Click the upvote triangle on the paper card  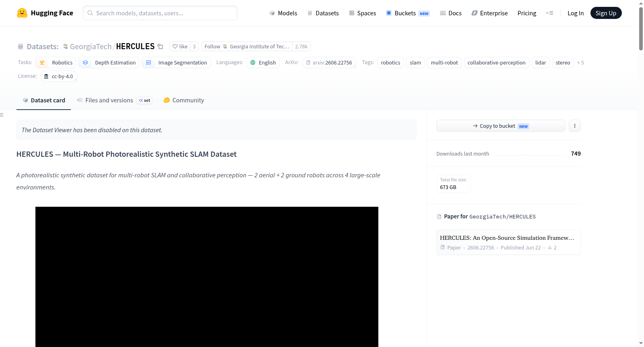pyautogui.click(x=550, y=247)
